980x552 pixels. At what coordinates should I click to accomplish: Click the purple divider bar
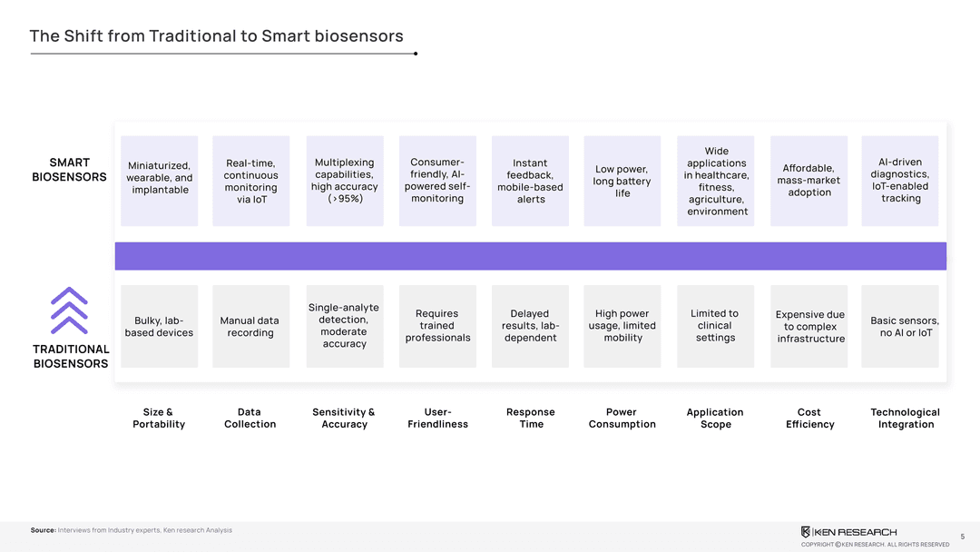530,256
